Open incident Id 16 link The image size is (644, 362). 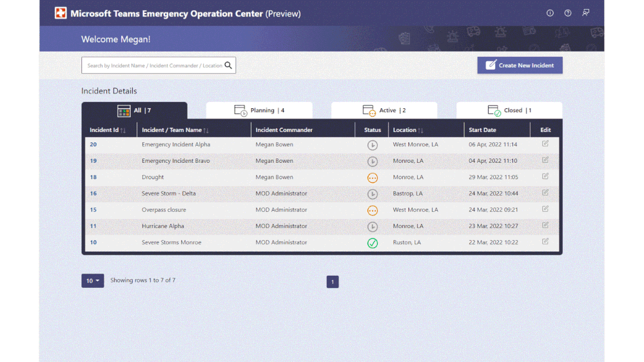[93, 193]
